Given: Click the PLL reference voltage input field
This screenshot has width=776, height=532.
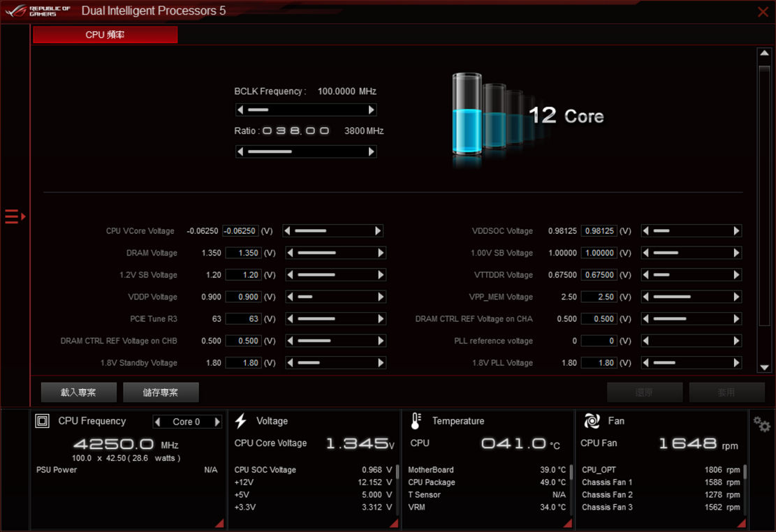Looking at the screenshot, I should pyautogui.click(x=599, y=341).
